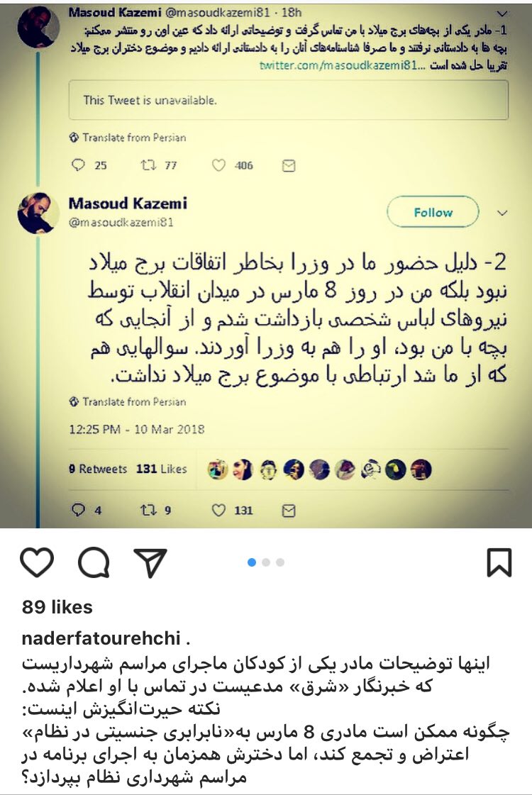Click envelope icon under first tweet
The height and width of the screenshot is (795, 532).
pyautogui.click(x=289, y=166)
